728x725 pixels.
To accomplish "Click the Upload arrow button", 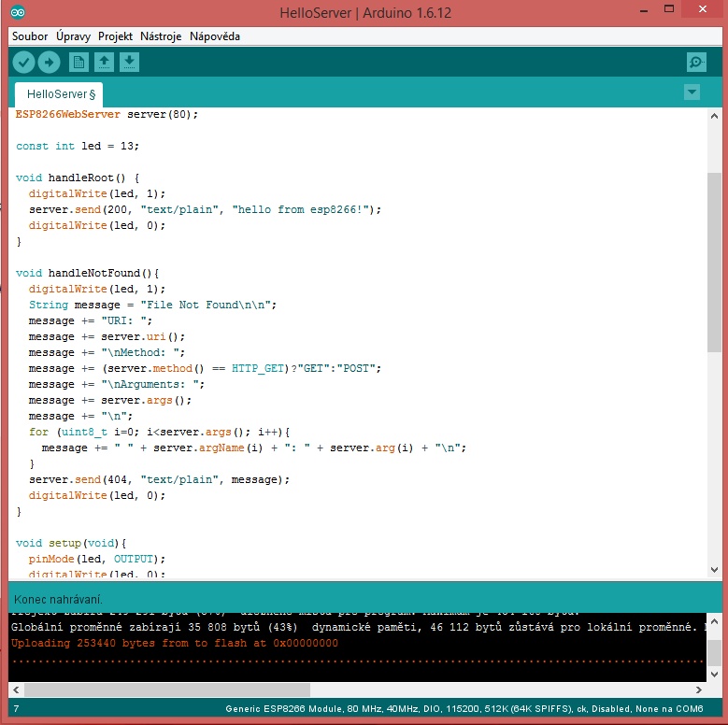I will click(49, 63).
